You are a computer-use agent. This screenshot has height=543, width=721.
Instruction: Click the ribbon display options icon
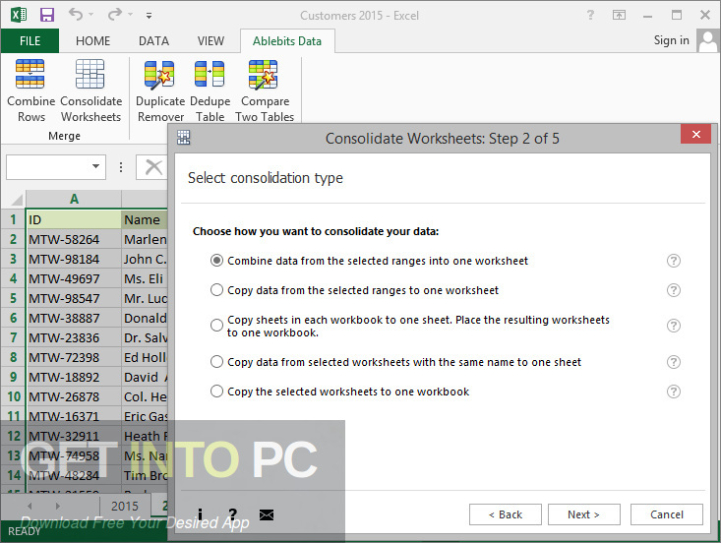[x=619, y=15]
